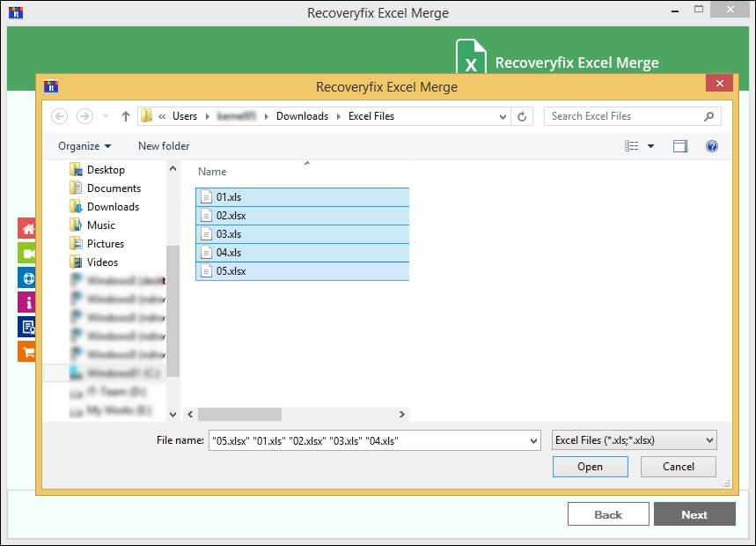Open the dialog help icon
The image size is (756, 546).
tap(711, 146)
